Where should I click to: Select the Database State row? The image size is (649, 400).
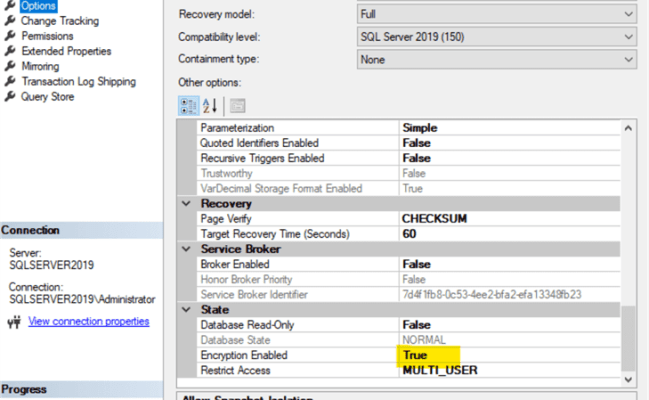tap(409, 340)
